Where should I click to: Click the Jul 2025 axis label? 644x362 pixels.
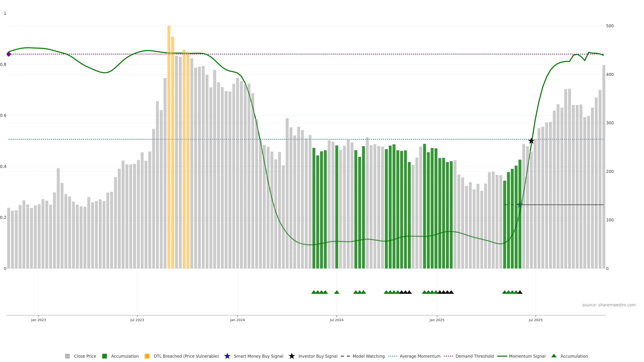coord(535,320)
